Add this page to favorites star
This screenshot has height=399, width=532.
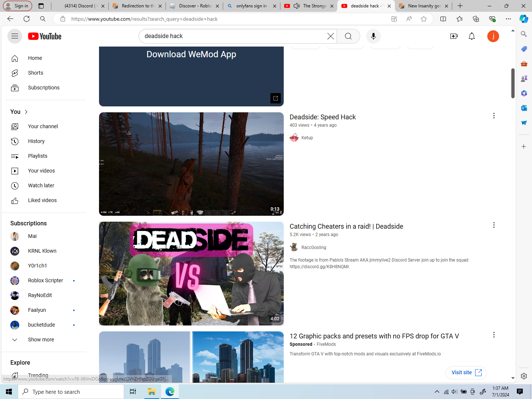(x=424, y=19)
